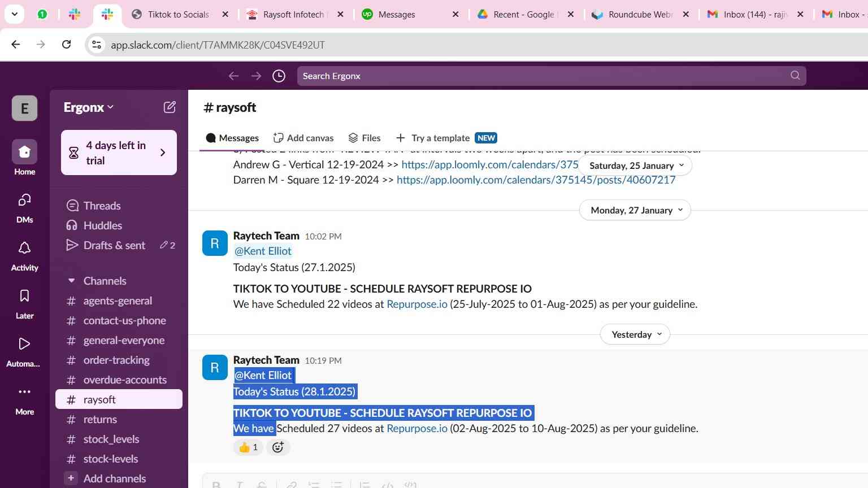Open the stock_levels channel
Screen dimensions: 868x488
111,439
